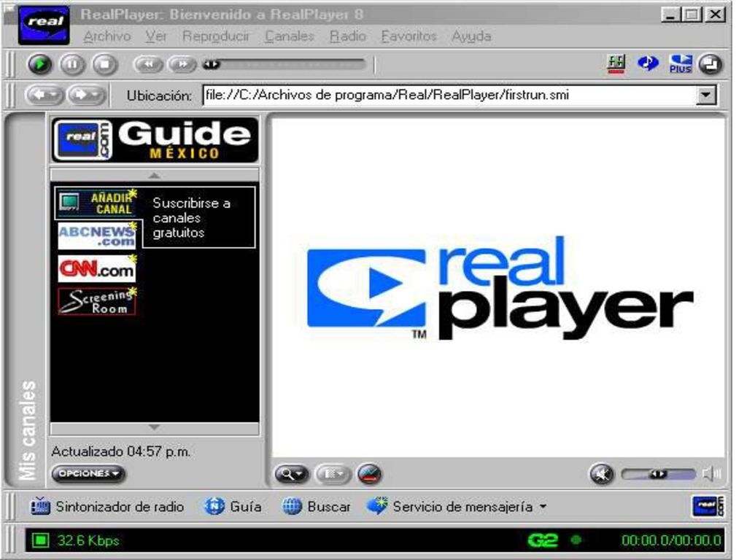Image resolution: width=747 pixels, height=560 pixels.
Task: Click the Ubicación address field
Action: pyautogui.click(x=449, y=96)
